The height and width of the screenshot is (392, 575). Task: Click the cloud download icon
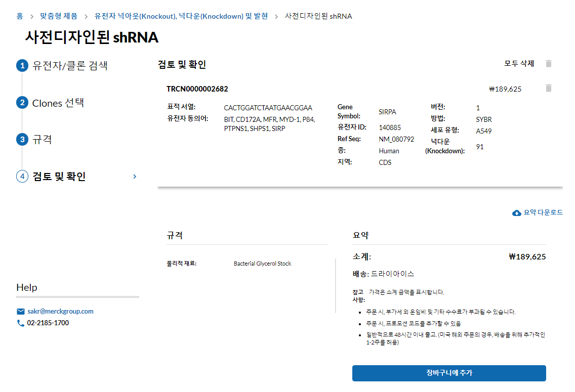coord(517,213)
